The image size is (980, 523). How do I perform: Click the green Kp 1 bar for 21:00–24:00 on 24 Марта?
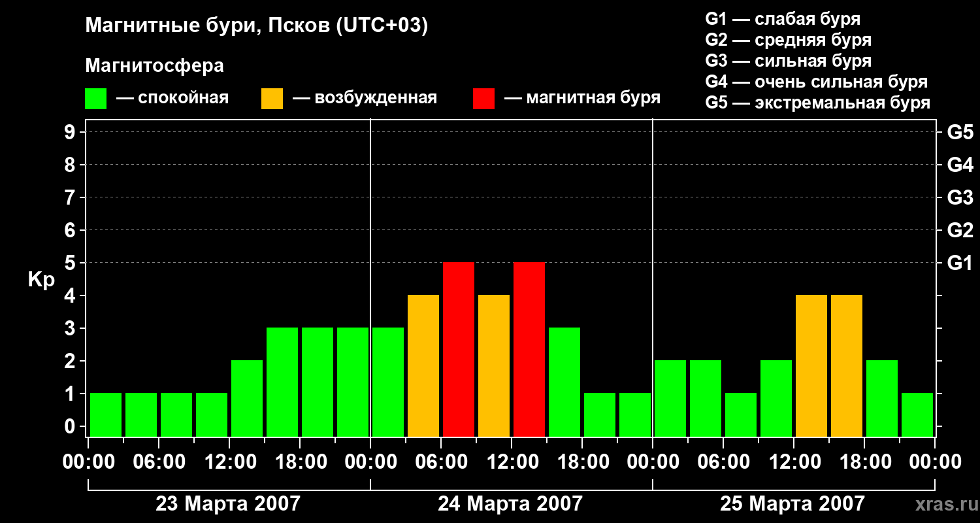coord(635,414)
